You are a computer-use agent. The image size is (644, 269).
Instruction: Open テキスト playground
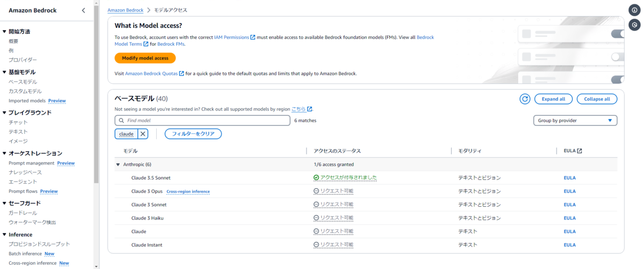[x=18, y=132]
